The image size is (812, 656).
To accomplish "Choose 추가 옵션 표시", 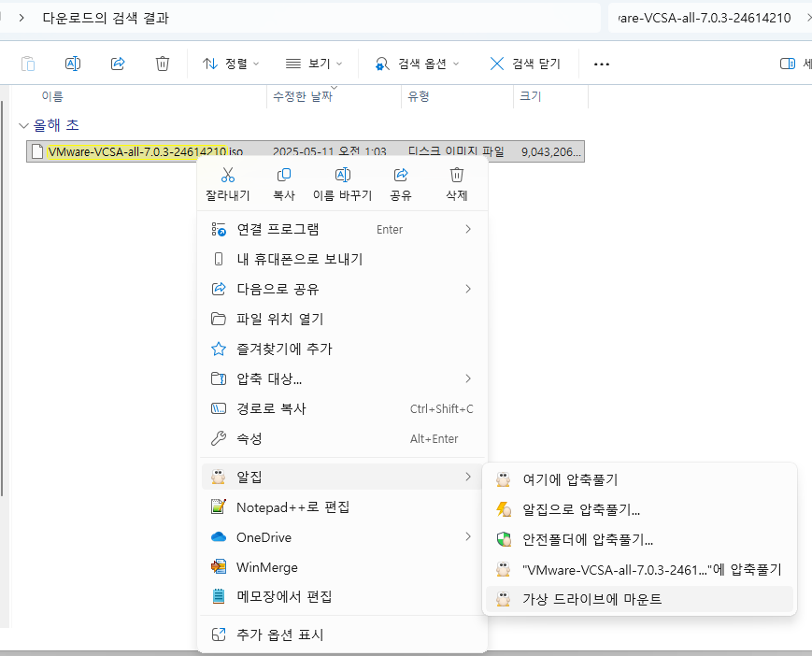I will click(x=342, y=635).
